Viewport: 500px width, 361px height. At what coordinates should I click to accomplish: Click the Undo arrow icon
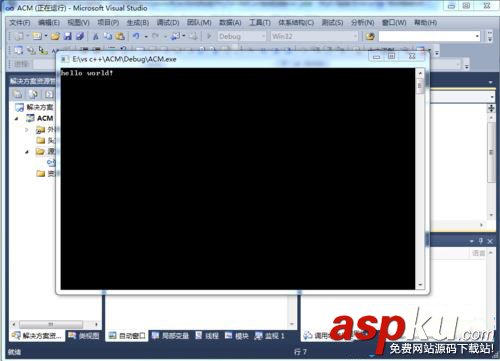[x=136, y=36]
